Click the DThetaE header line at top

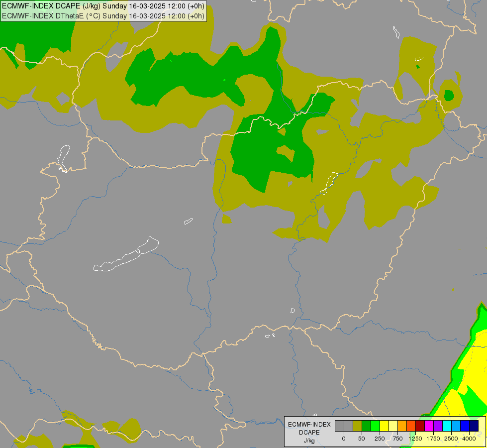click(x=103, y=15)
